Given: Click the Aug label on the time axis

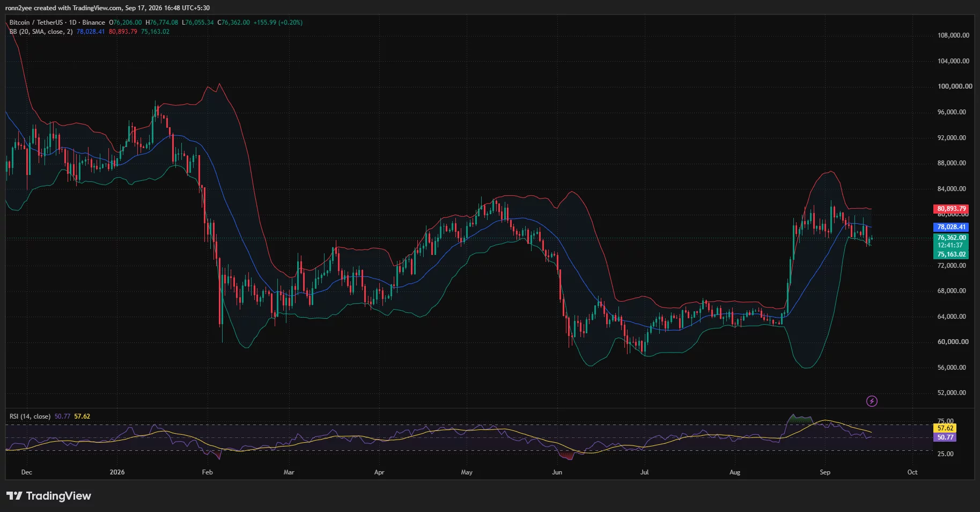Looking at the screenshot, I should 735,472.
